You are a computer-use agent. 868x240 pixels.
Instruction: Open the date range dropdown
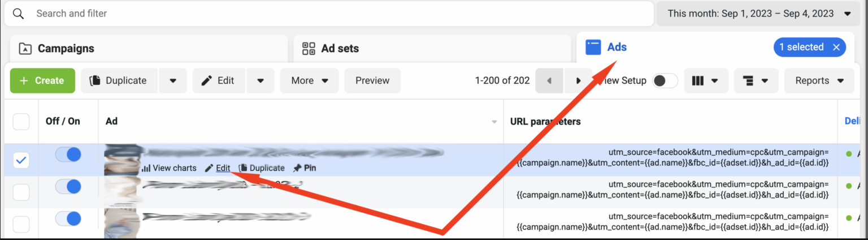(759, 14)
